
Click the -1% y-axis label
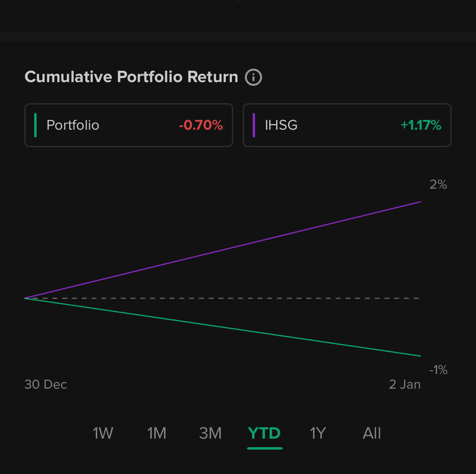[x=438, y=370]
